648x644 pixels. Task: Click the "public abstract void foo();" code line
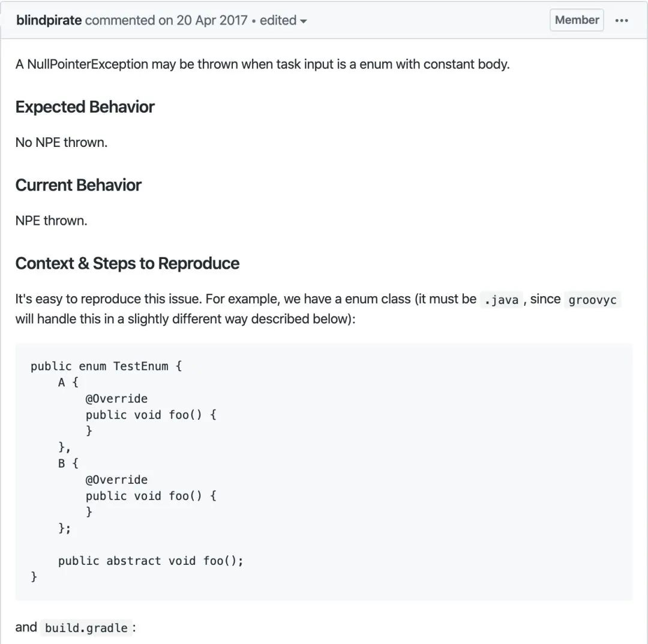[x=151, y=561]
